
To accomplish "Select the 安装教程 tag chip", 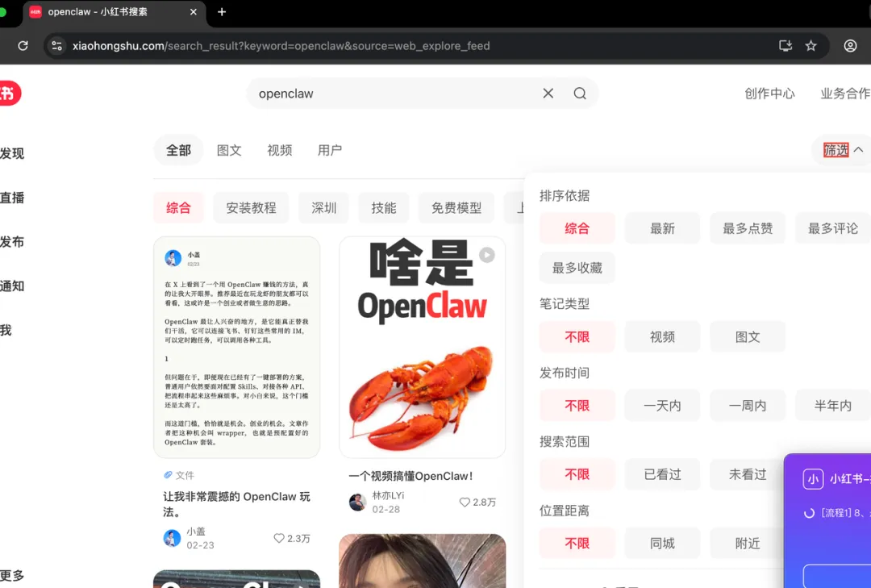I will click(x=251, y=208).
